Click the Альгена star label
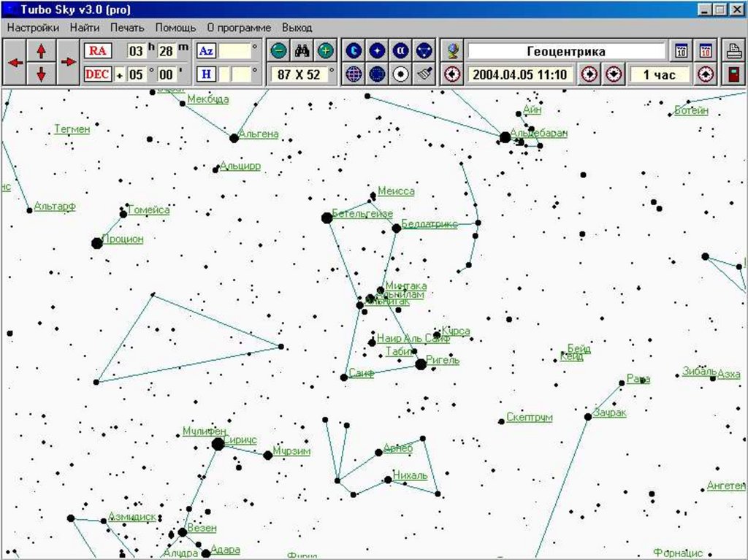Image resolution: width=748 pixels, height=560 pixels. point(259,134)
